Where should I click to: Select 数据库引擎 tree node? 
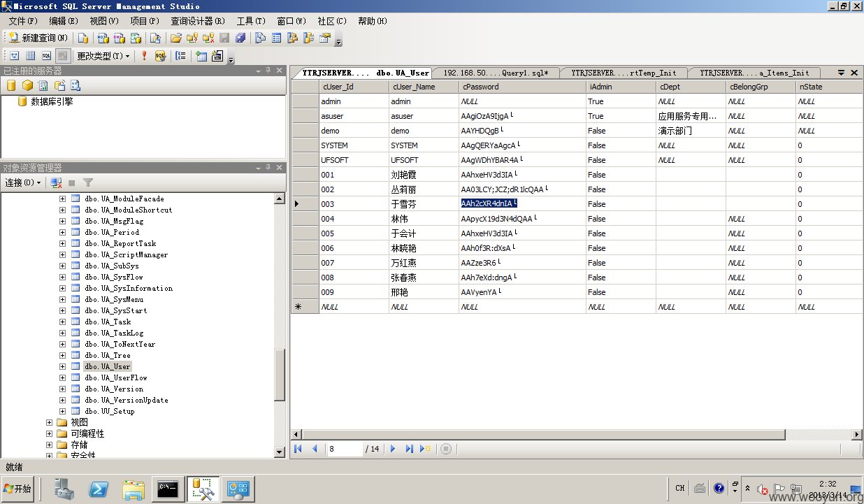[52, 101]
